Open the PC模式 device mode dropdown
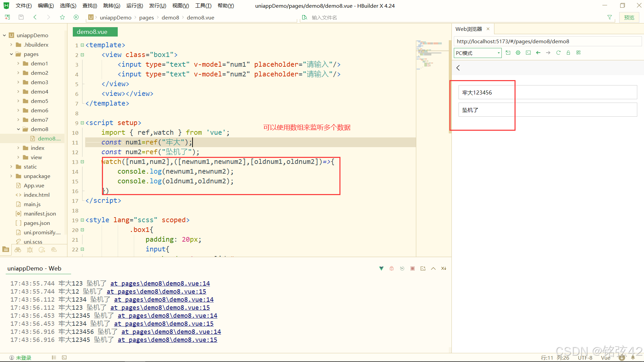The height and width of the screenshot is (362, 644). tap(478, 53)
